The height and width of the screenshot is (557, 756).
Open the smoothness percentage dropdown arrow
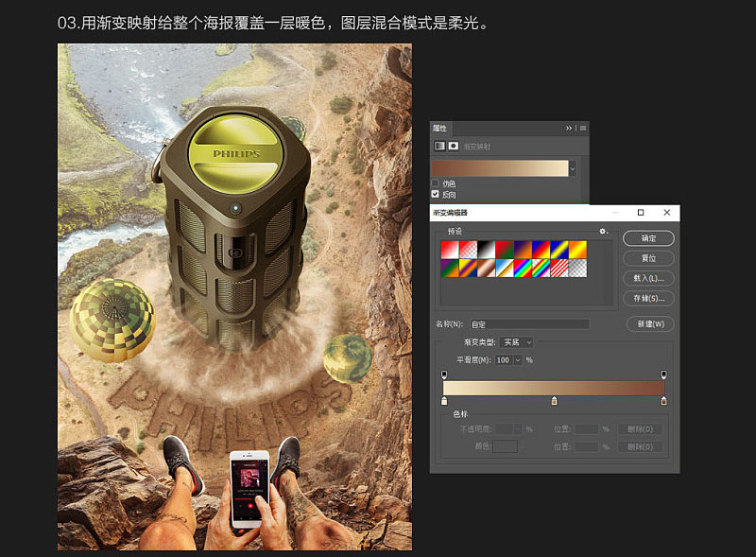[518, 359]
